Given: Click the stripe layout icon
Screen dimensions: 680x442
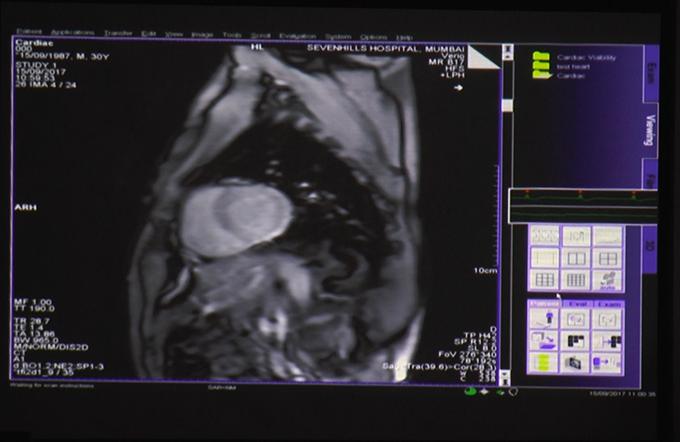Looking at the screenshot, I should tap(544, 236).
